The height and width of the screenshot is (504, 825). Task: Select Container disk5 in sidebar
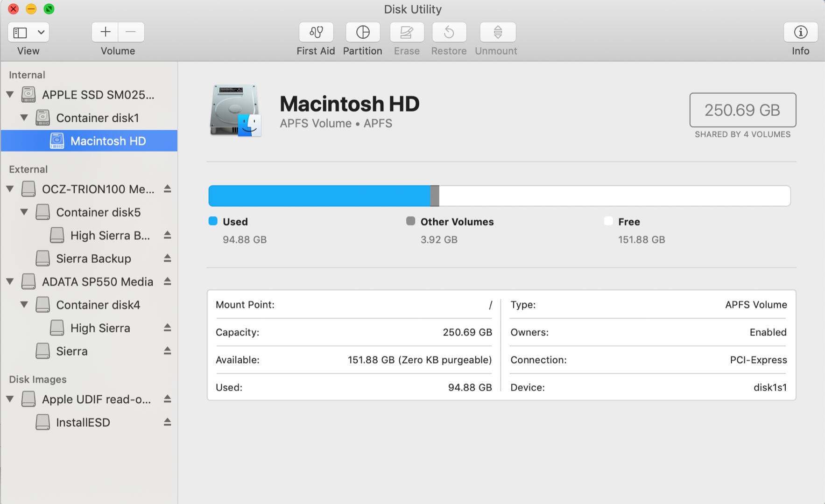pyautogui.click(x=98, y=212)
